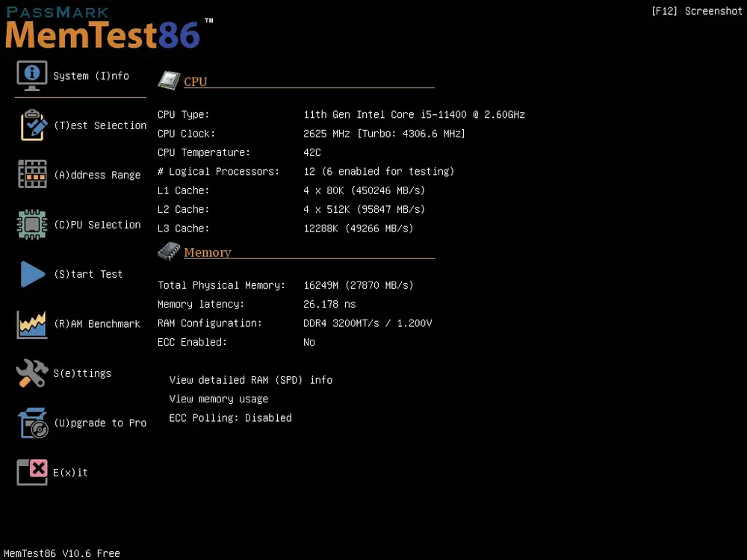
Task: Open View memory usage link
Action: (x=219, y=399)
